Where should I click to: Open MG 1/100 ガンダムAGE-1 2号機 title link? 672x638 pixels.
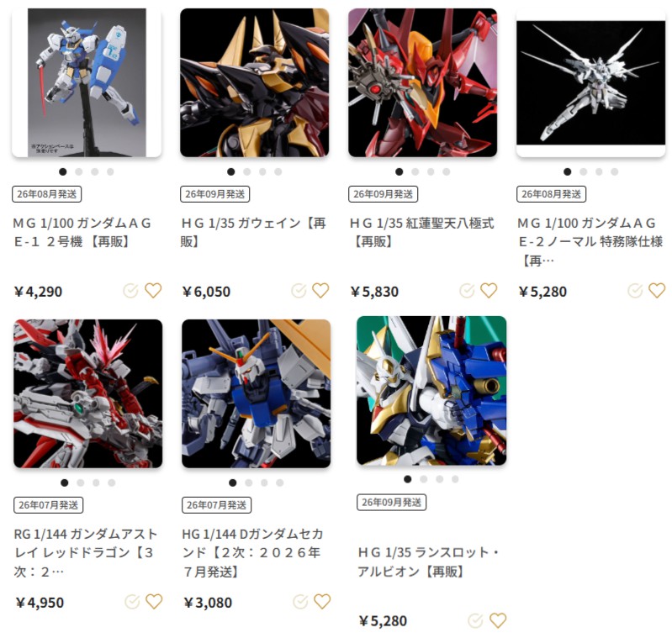tap(82, 233)
